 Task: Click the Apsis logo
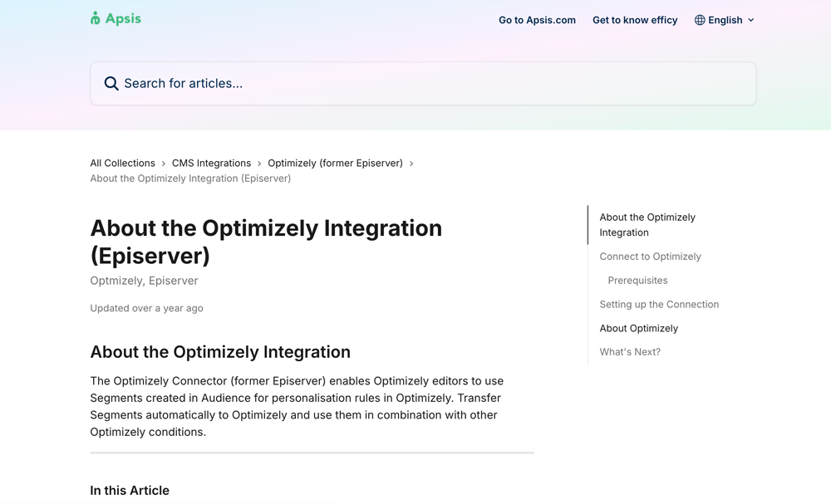116,18
